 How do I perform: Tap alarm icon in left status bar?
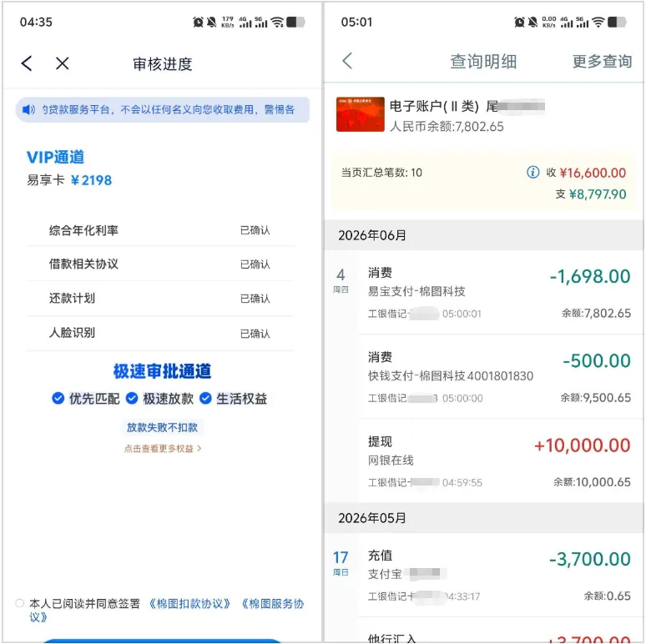pos(198,22)
